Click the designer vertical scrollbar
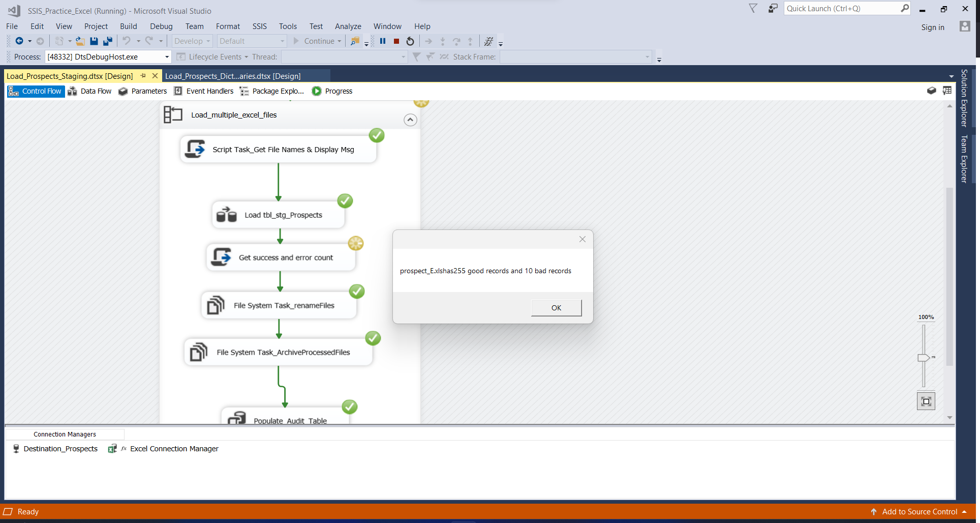980x523 pixels. [x=950, y=277]
